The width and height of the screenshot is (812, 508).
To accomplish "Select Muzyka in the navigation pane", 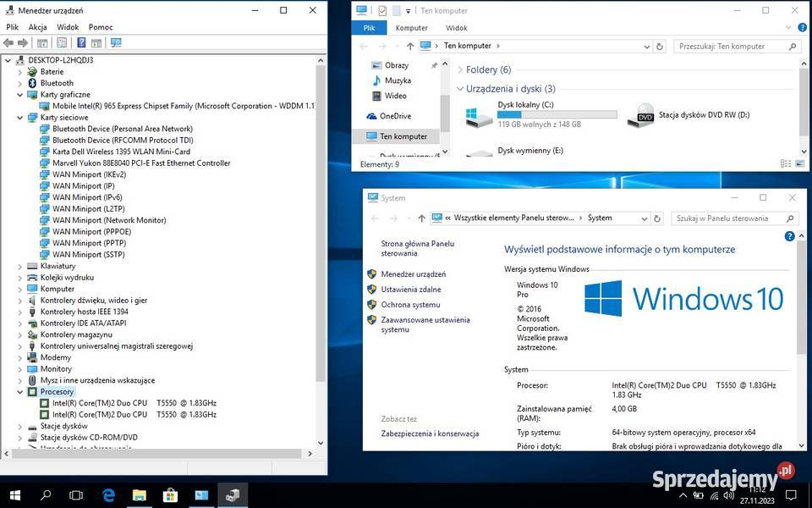I will (x=398, y=80).
